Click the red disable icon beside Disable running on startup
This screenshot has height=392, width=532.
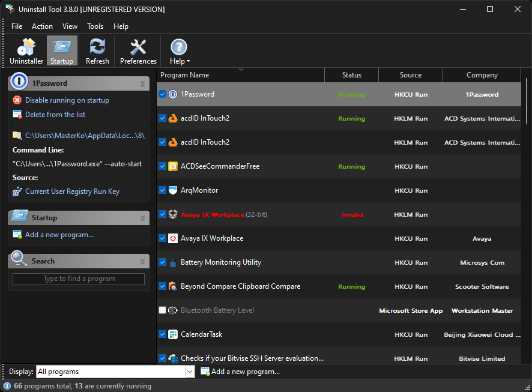pyautogui.click(x=17, y=100)
